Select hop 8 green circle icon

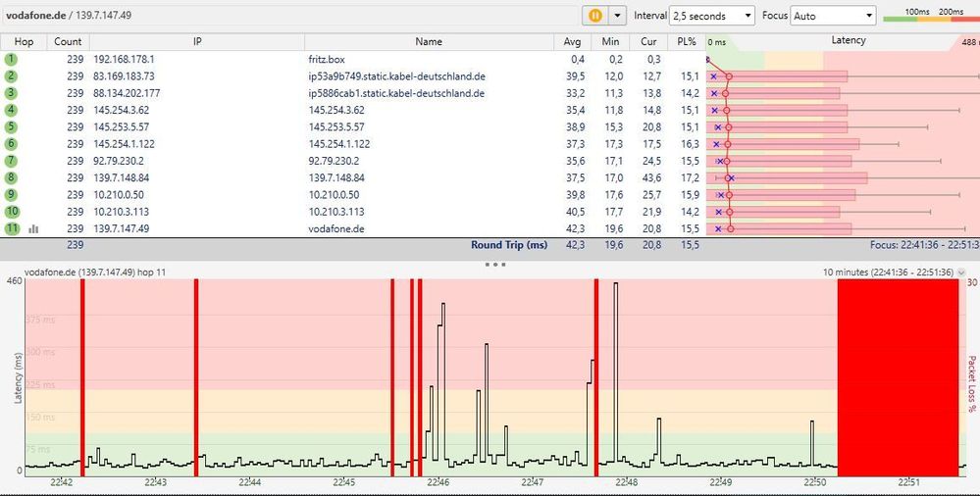pyautogui.click(x=11, y=177)
